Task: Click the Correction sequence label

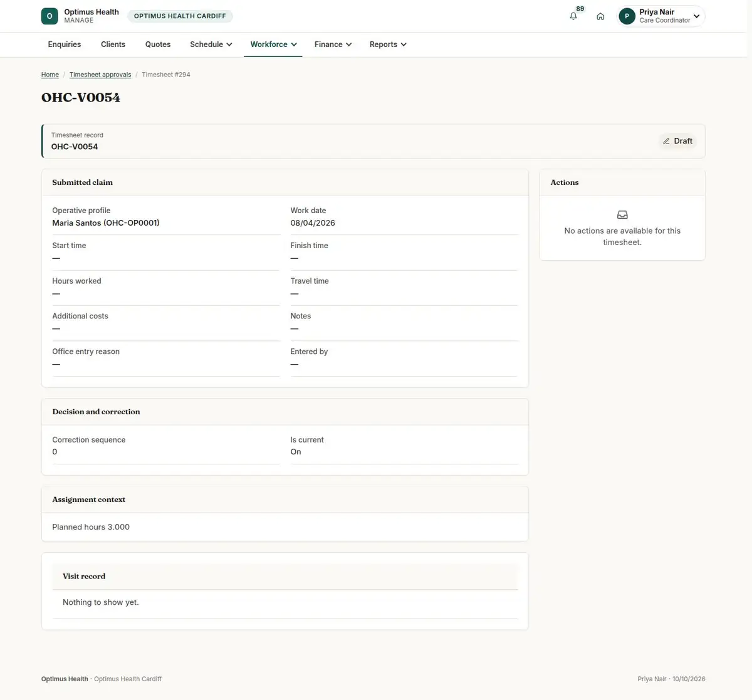Action: [x=89, y=440]
